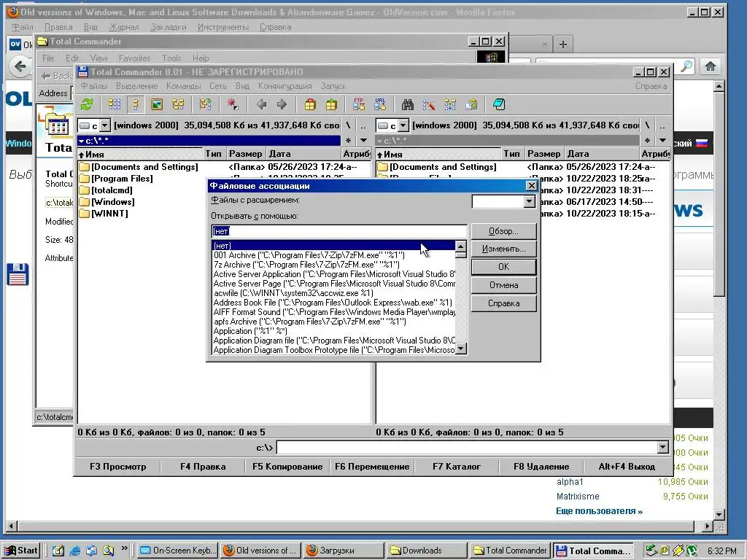Viewport: 747px width, 560px height.
Task: Open left panel drive C dropdown
Action: point(105,125)
